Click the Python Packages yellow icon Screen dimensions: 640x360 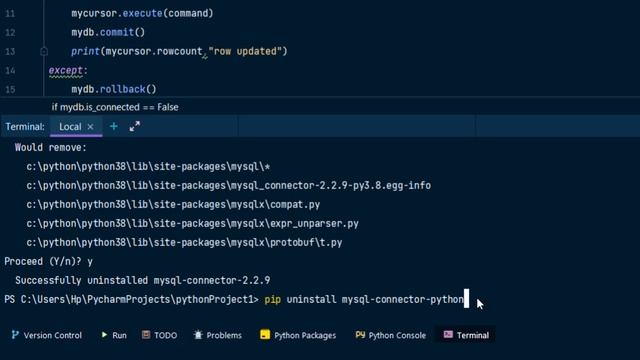[265, 335]
